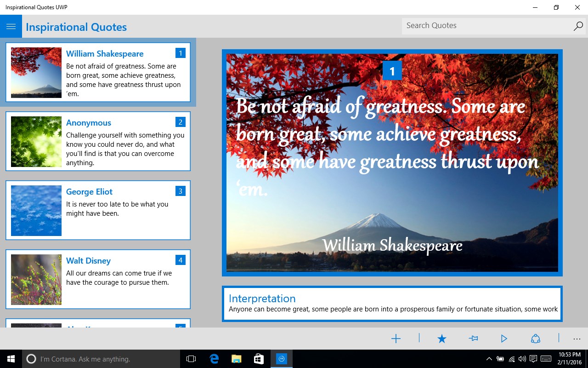
Task: Start a quote search with the magnifier
Action: point(577,26)
